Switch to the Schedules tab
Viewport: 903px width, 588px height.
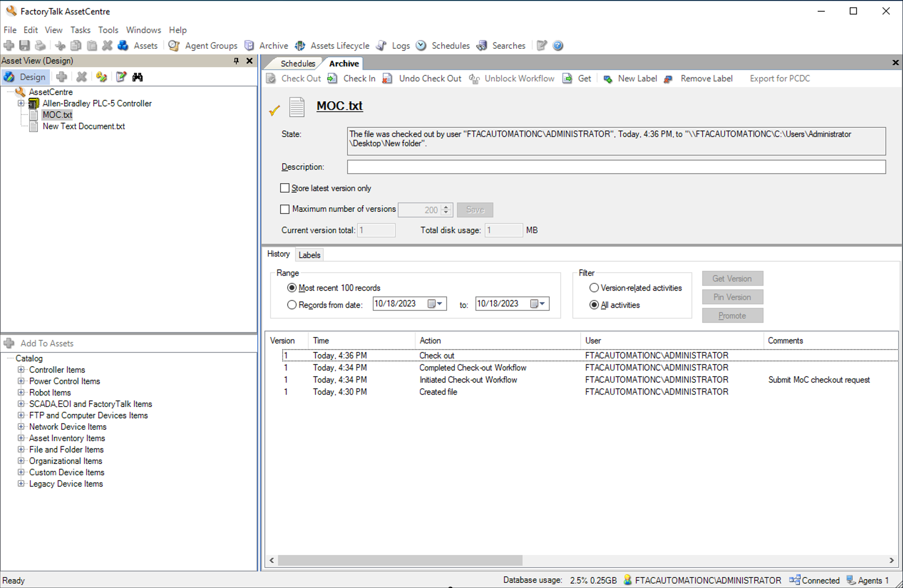[298, 63]
